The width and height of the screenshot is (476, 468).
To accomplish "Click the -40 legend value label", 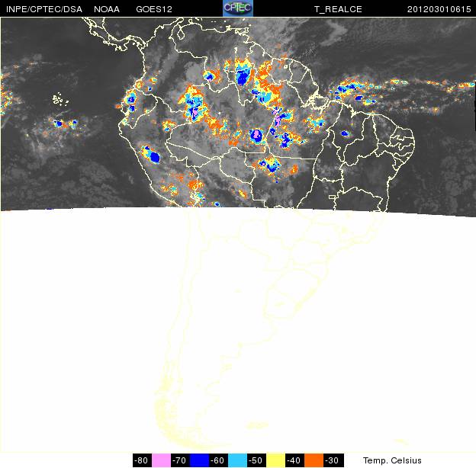I will pyautogui.click(x=294, y=460).
